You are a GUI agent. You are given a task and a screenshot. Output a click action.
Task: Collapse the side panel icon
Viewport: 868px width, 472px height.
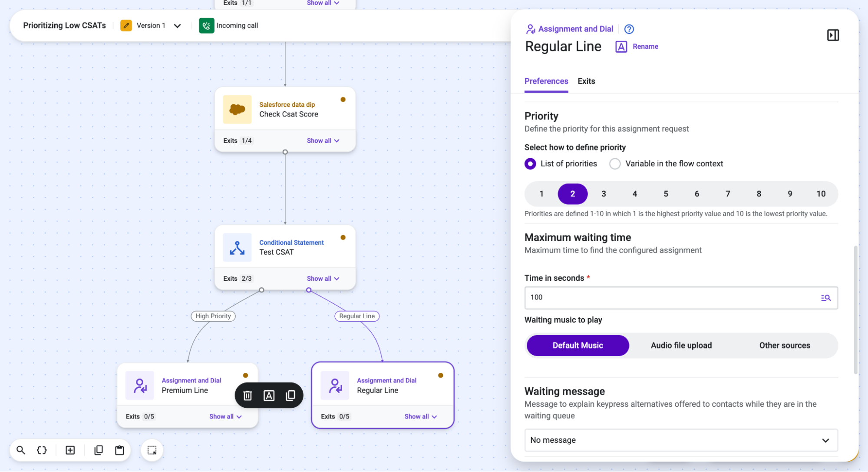tap(832, 35)
